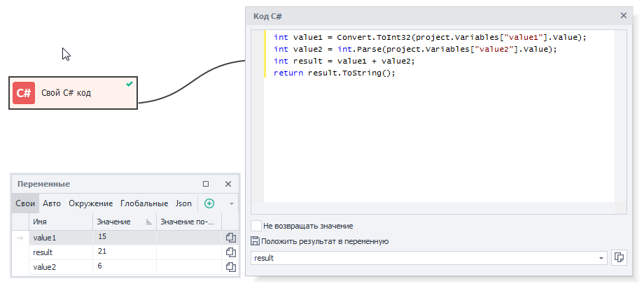Click the green add variable plus icon
The height and width of the screenshot is (288, 644).
[209, 203]
